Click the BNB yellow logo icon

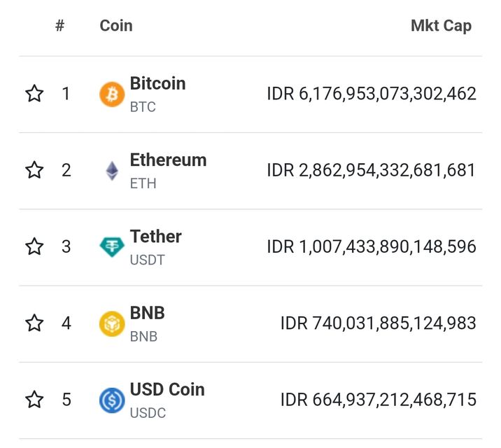coord(112,323)
